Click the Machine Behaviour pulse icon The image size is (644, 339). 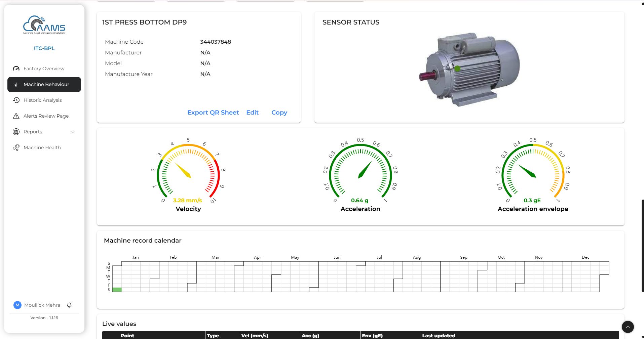[16, 84]
